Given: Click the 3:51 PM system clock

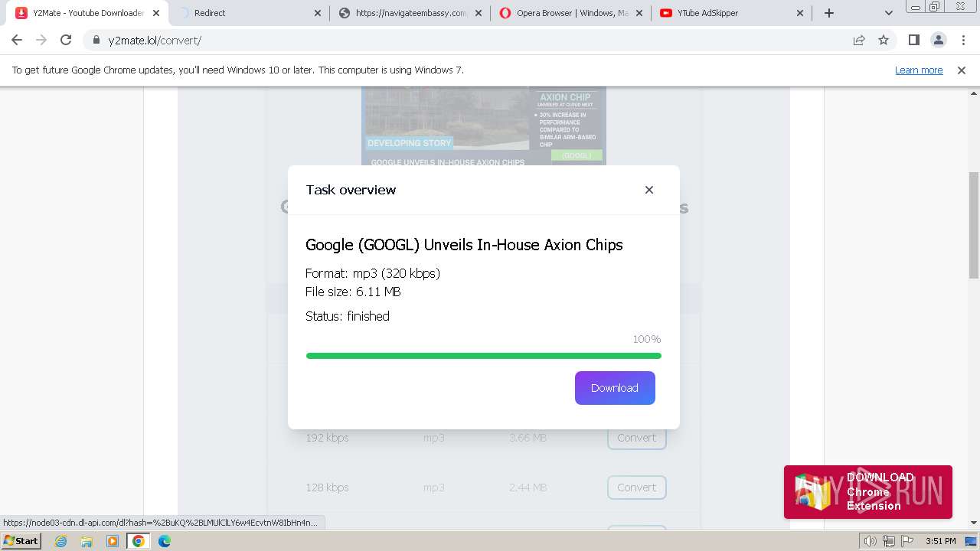Looking at the screenshot, I should (941, 541).
